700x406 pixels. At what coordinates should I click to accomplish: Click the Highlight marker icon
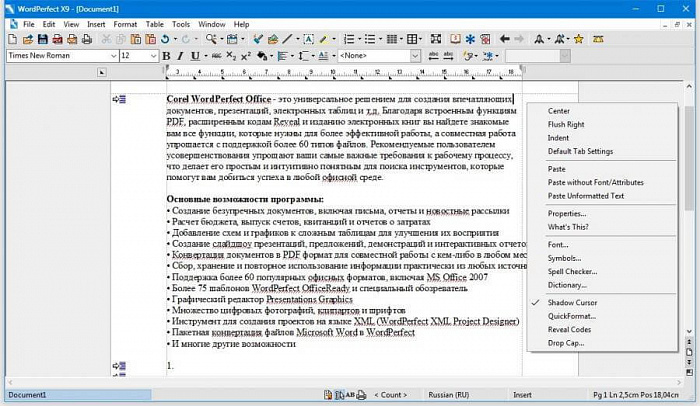[x=324, y=39]
